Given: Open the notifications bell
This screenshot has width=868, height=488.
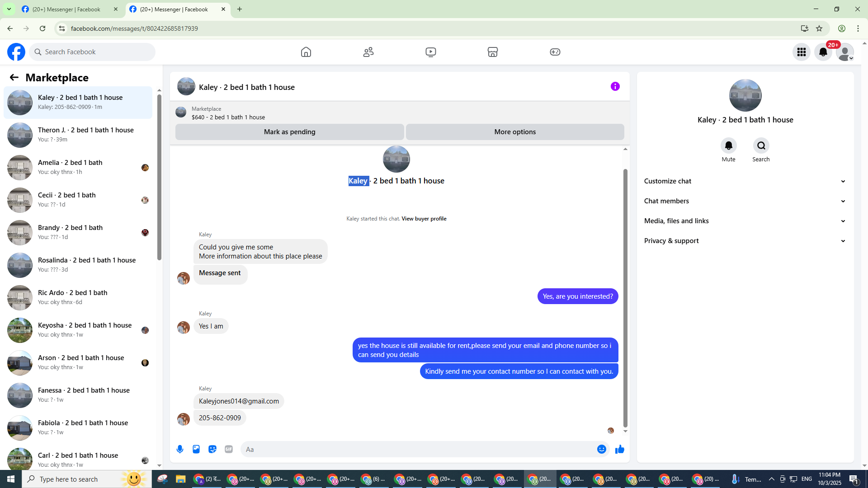Looking at the screenshot, I should click(823, 52).
